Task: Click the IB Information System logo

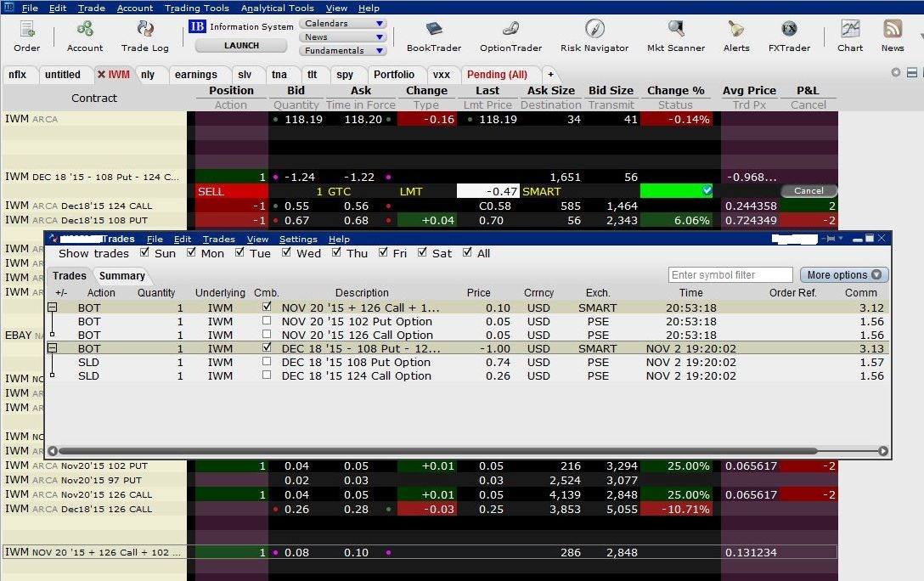Action: [197, 26]
